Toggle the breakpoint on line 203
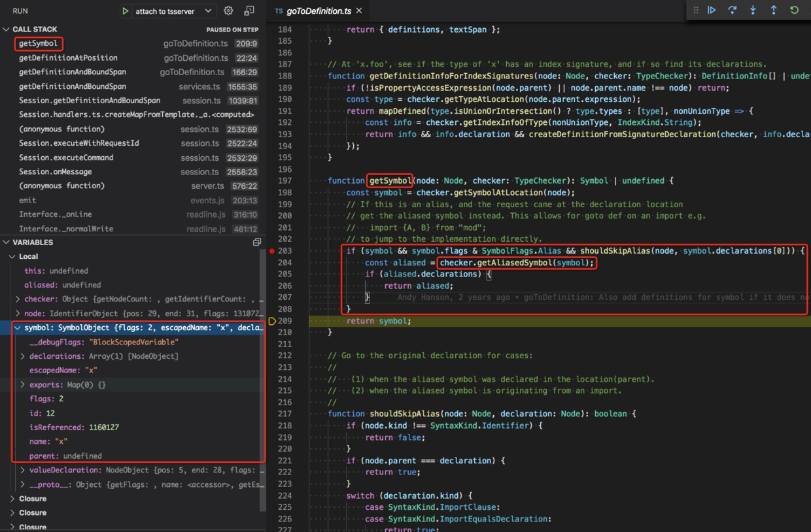Viewport: 811px width, 532px height. 272,251
